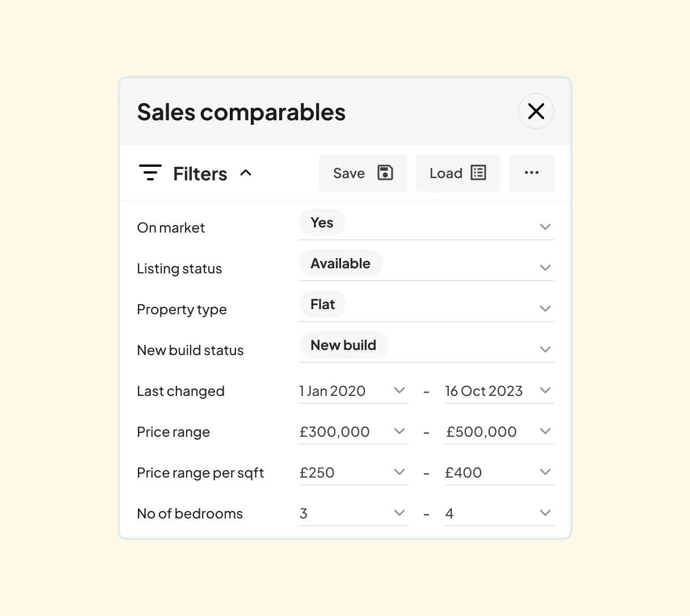
Task: Select the Yes pill under On market
Action: [322, 222]
